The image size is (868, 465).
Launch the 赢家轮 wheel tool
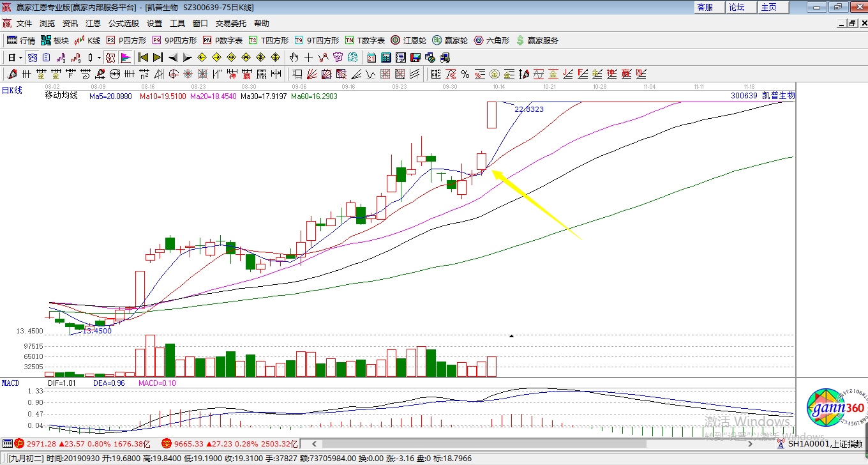click(450, 40)
